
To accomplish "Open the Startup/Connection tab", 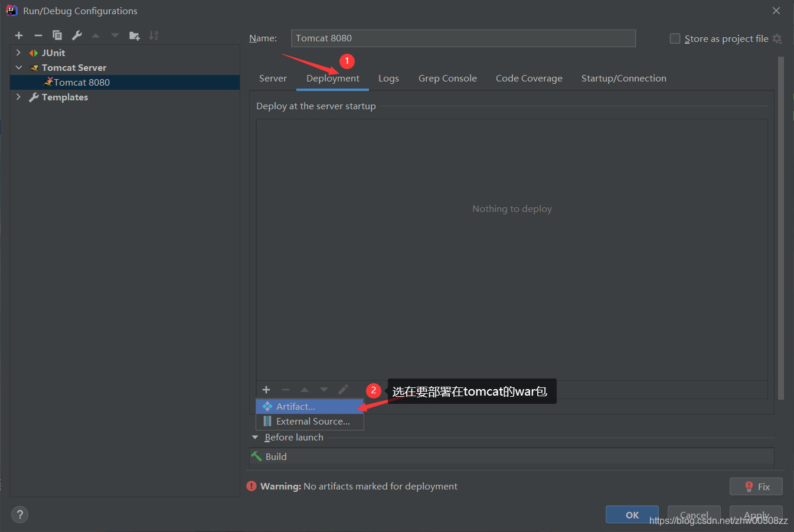I will [x=623, y=79].
